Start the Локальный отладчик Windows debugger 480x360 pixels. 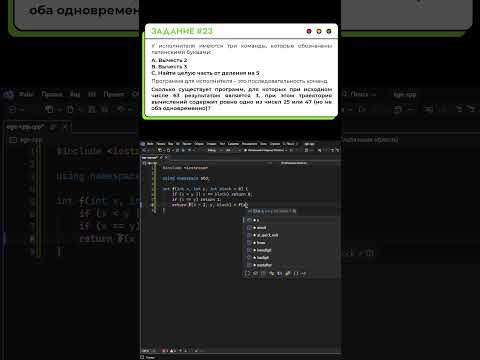264,150
